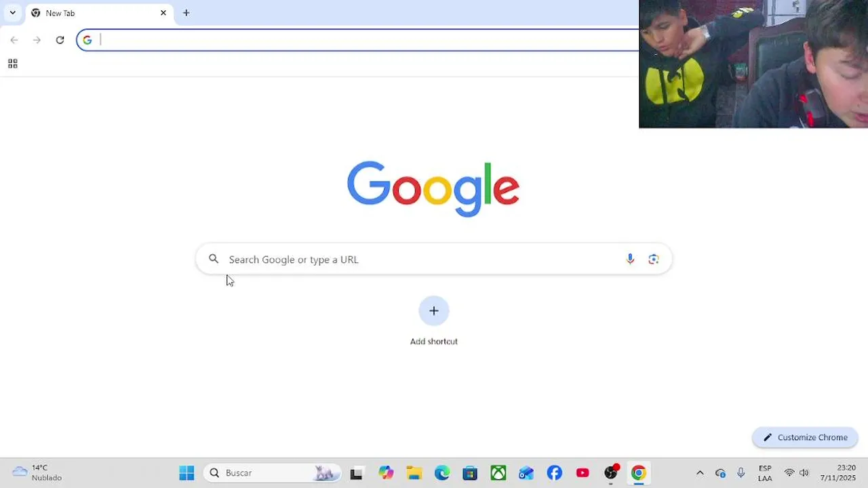The image size is (868, 488).
Task: Switch to Google Chrome taskbar icon
Action: coord(638,473)
